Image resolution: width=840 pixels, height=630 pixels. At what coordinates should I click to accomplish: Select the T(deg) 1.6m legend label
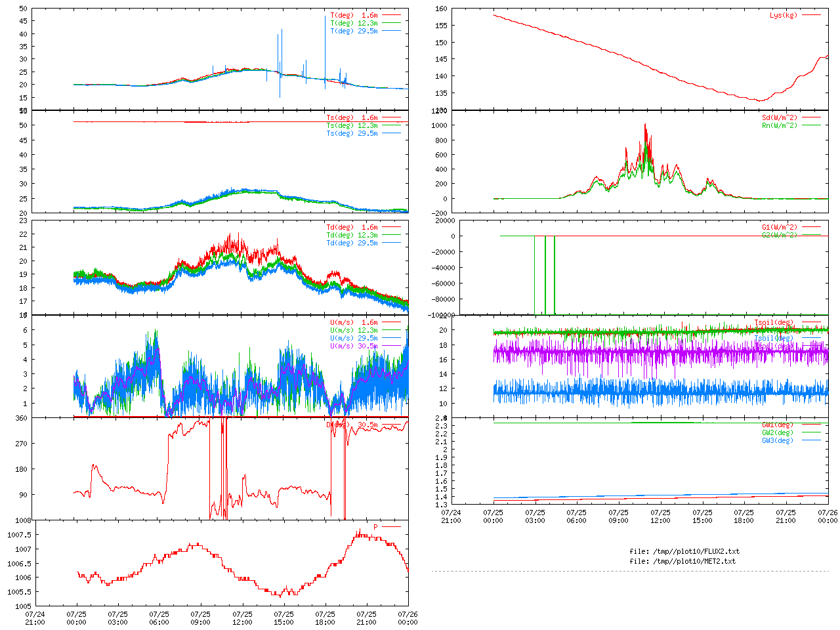(354, 15)
